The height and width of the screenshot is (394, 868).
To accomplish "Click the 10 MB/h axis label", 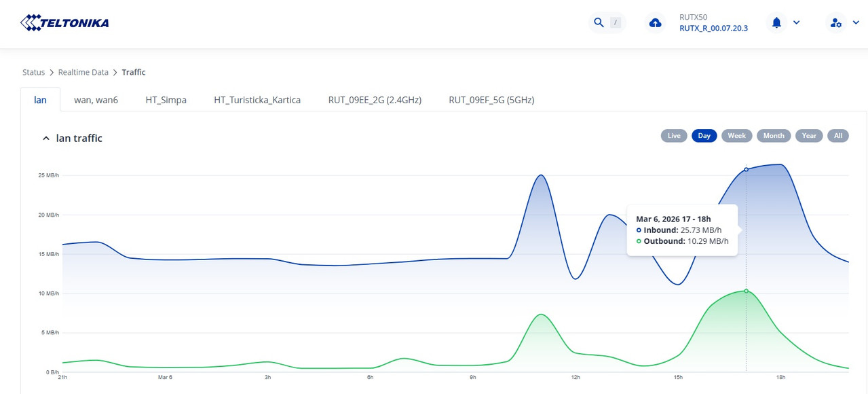I will pyautogui.click(x=49, y=293).
